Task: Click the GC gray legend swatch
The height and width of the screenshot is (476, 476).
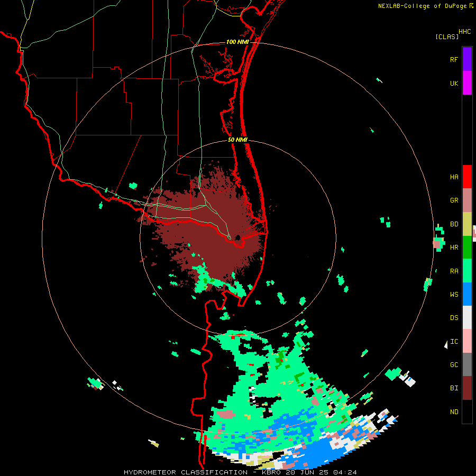Action: point(467,364)
